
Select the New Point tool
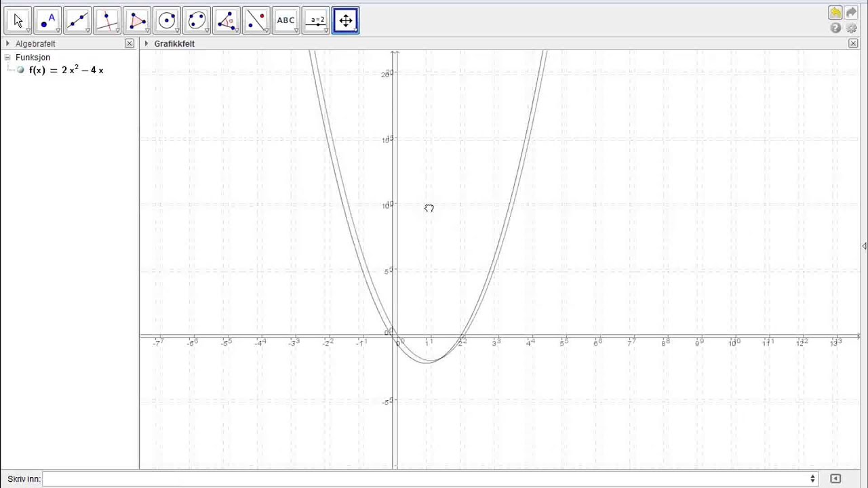(47, 20)
